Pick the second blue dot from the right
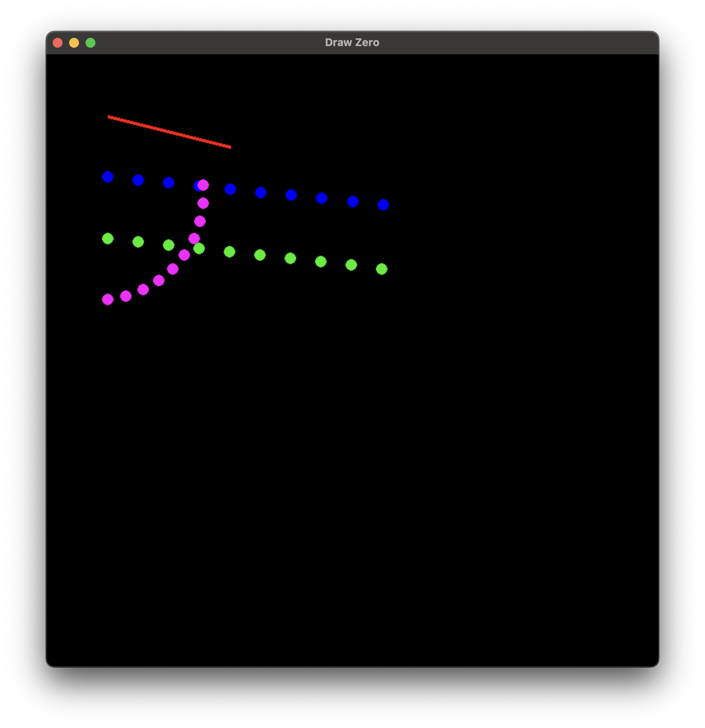The width and height of the screenshot is (705, 728). click(x=353, y=202)
